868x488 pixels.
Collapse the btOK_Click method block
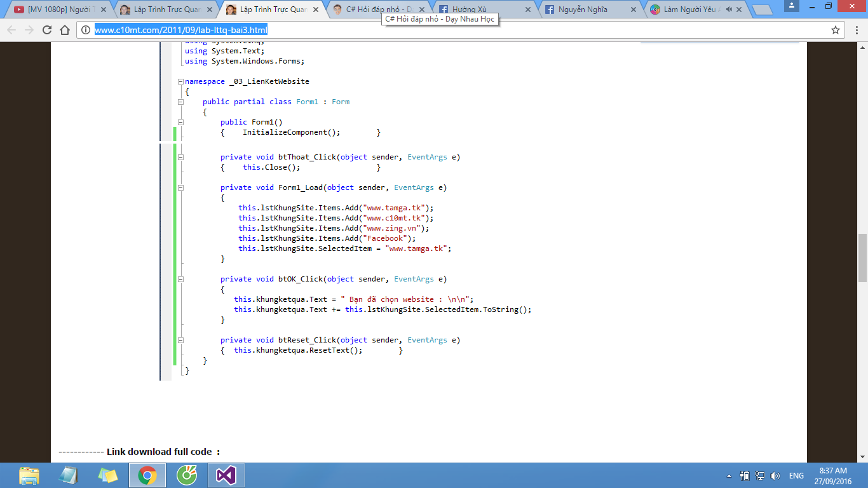pyautogui.click(x=180, y=279)
